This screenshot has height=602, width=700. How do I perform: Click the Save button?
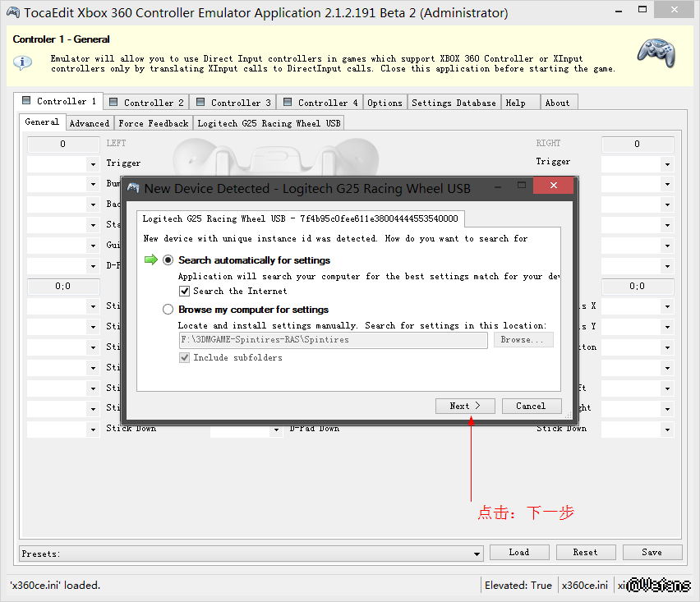pyautogui.click(x=652, y=552)
